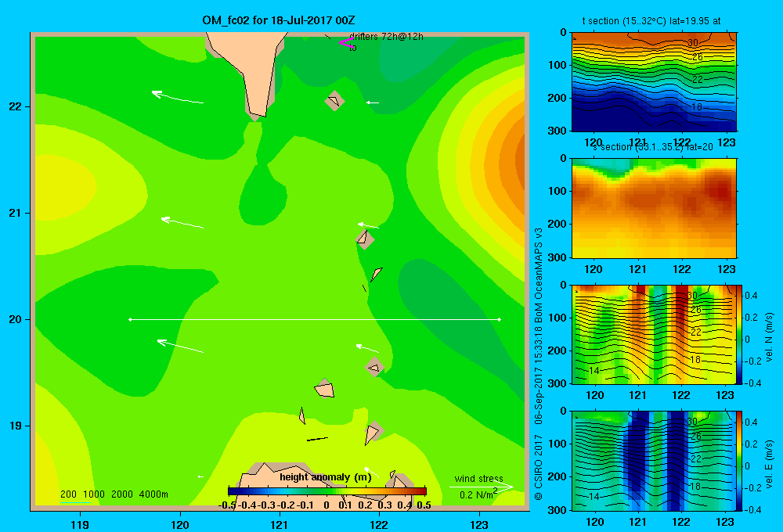Click the height anomaly (m) label
783x532 pixels.
pyautogui.click(x=326, y=477)
